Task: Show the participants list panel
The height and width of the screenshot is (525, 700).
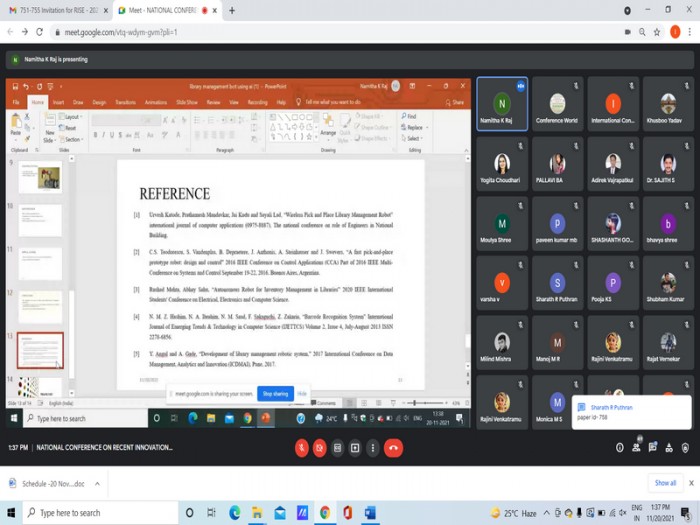Action: tap(636, 448)
